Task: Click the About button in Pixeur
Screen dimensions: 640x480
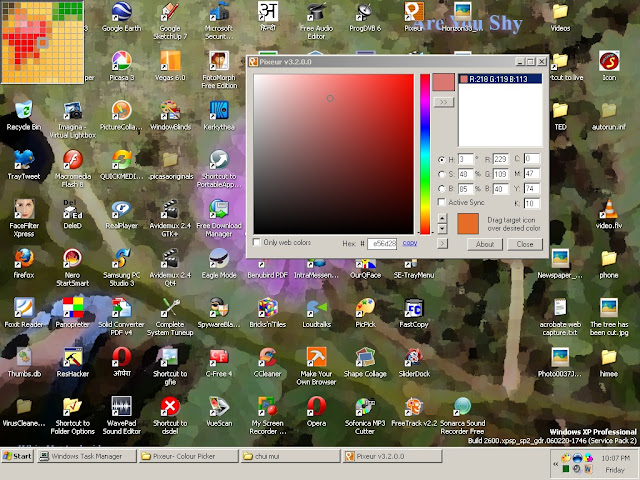Action: [484, 244]
